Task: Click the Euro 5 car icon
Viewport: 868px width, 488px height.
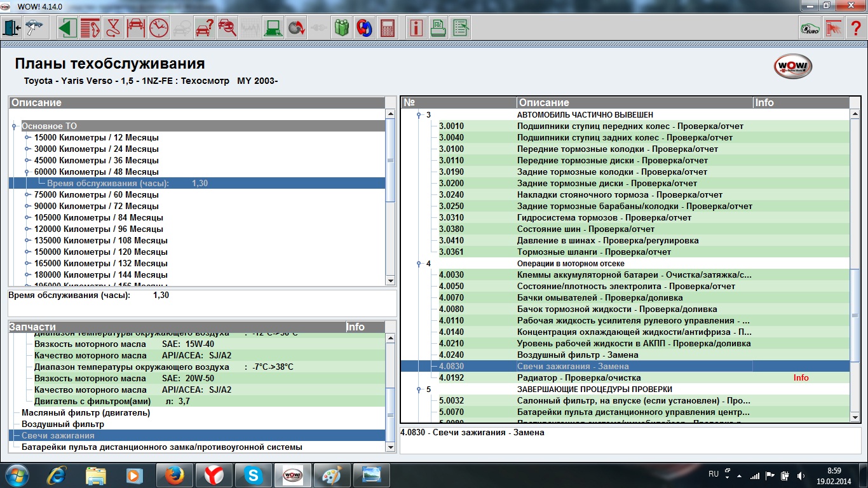Action: [809, 28]
